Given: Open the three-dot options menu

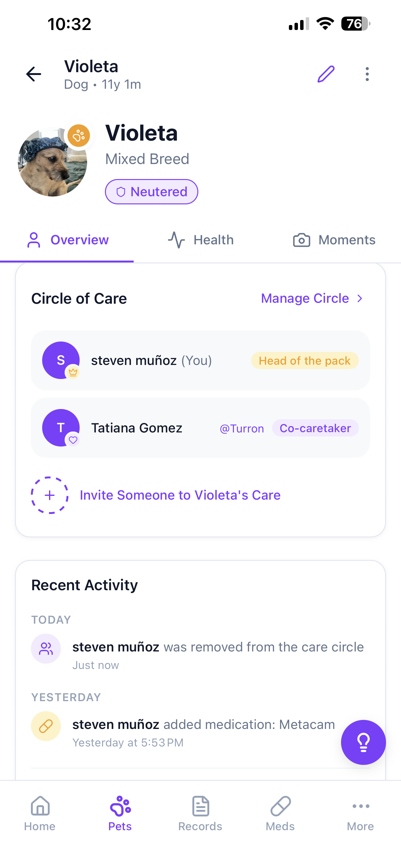Looking at the screenshot, I should [367, 74].
